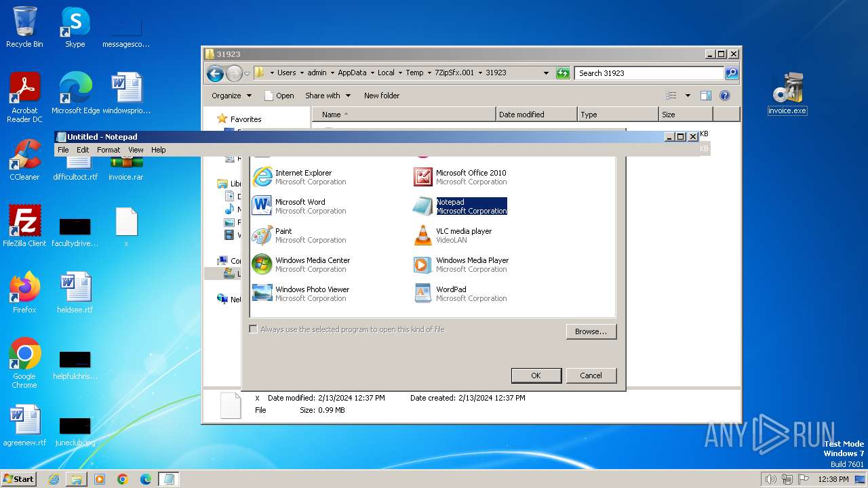Click Search 31923 input field
Image resolution: width=868 pixels, height=488 pixels.
tap(649, 73)
